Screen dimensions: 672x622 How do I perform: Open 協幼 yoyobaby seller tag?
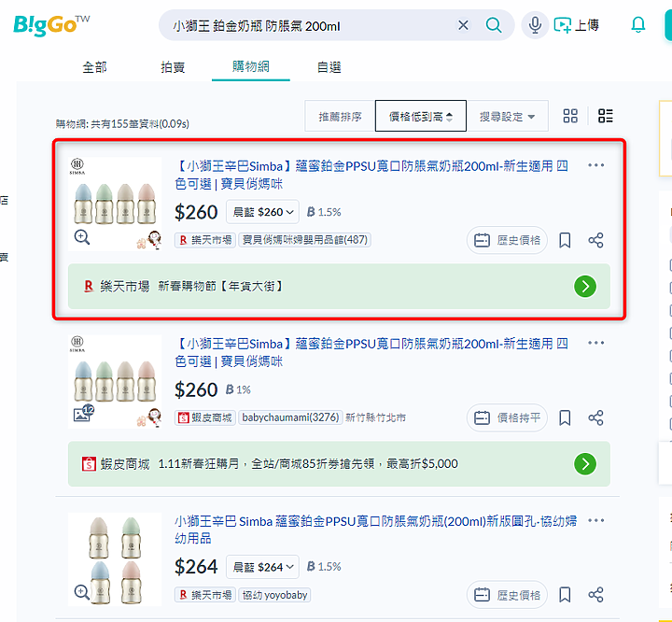(274, 595)
